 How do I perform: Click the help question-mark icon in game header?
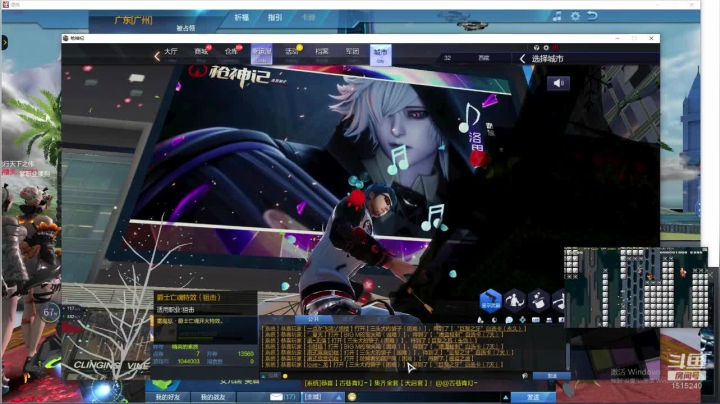536,48
